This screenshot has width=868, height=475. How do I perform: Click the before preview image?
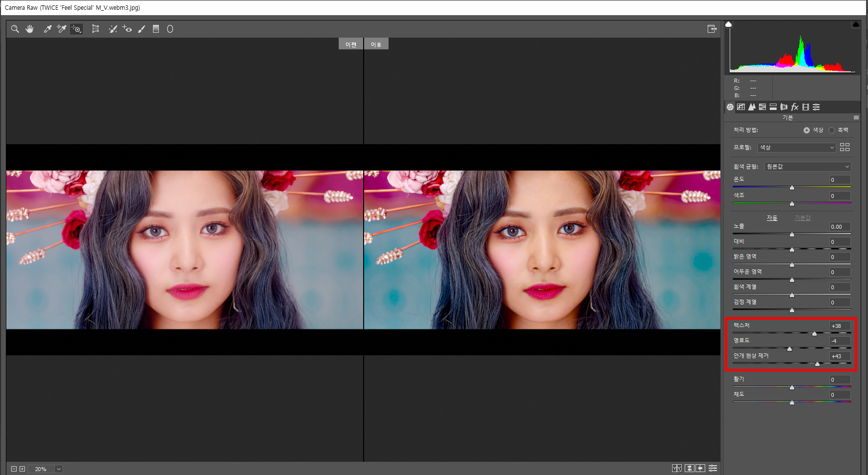click(185, 250)
